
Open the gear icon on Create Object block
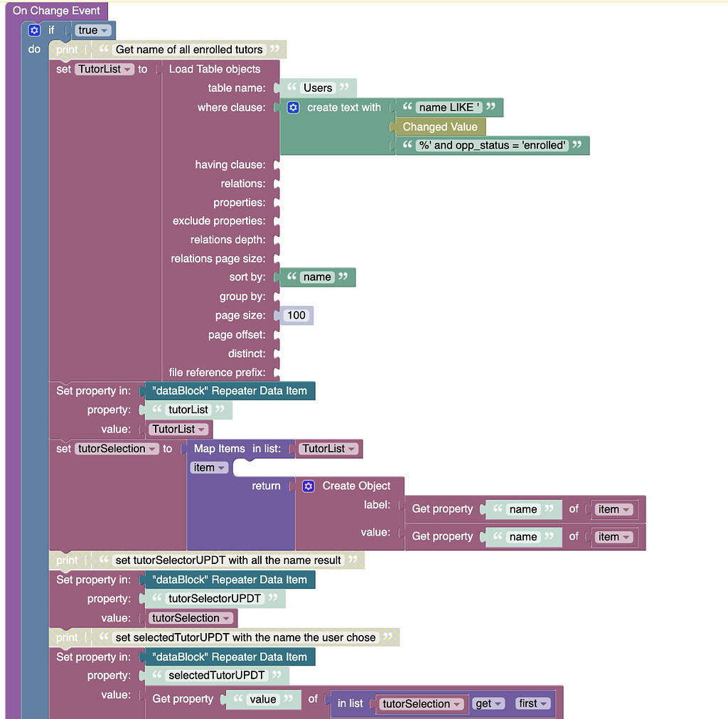[308, 486]
